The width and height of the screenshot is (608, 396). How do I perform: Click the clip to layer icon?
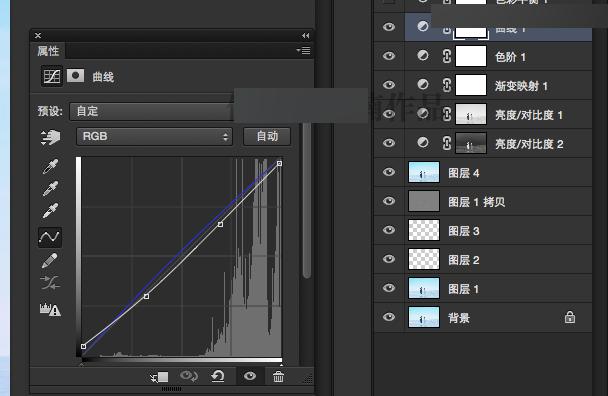coord(159,377)
